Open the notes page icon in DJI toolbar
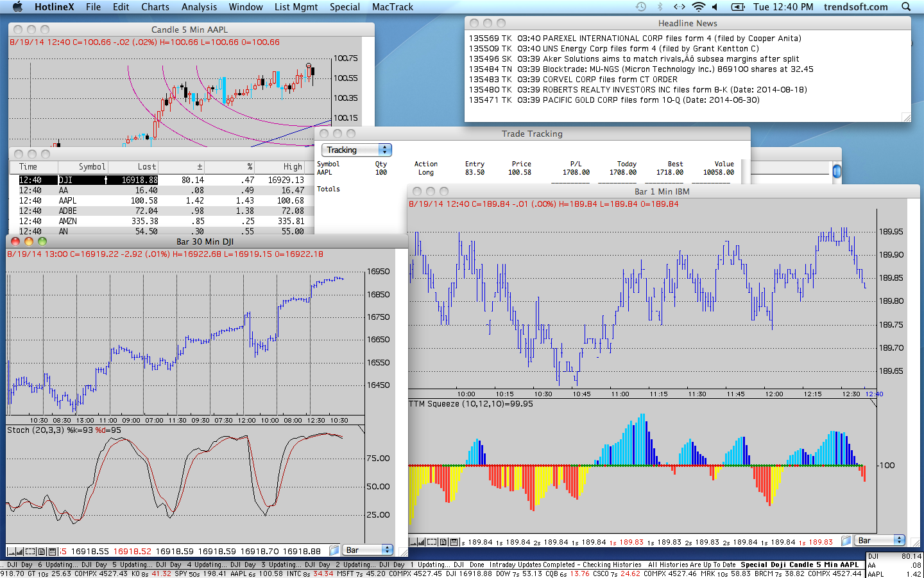The width and height of the screenshot is (924, 578). point(42,551)
